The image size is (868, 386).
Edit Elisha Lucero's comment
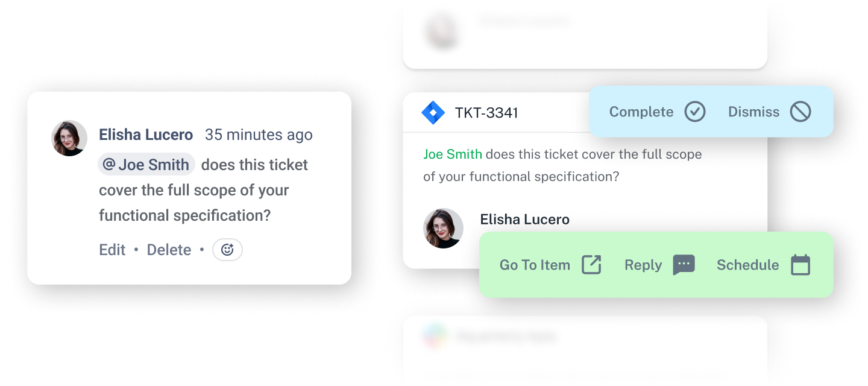[x=112, y=250]
